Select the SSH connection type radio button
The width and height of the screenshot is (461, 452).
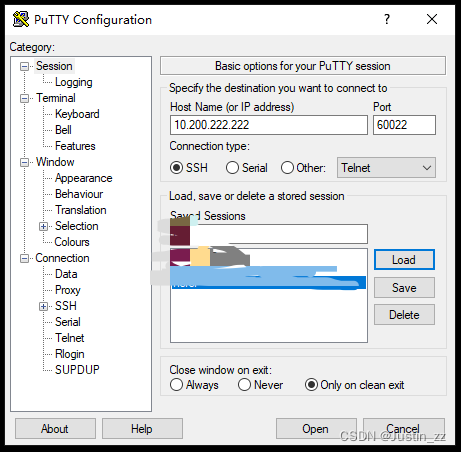(x=176, y=168)
